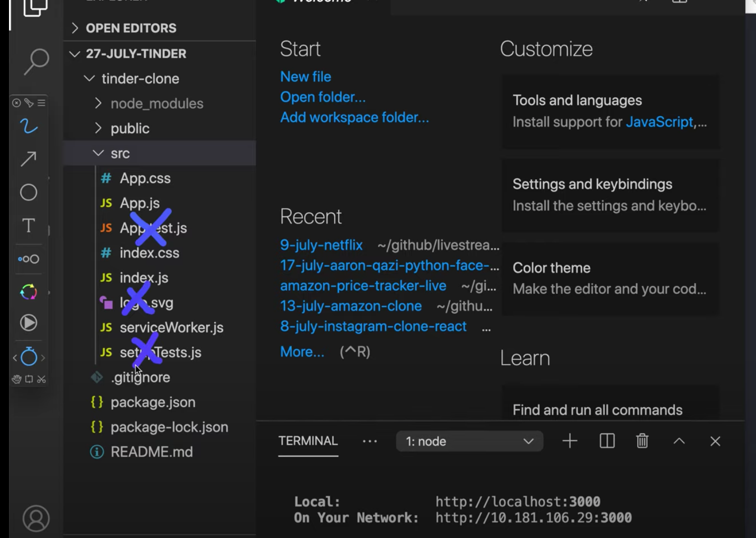Expand the OPEN EDITORS section
The image size is (756, 538).
point(160,28)
